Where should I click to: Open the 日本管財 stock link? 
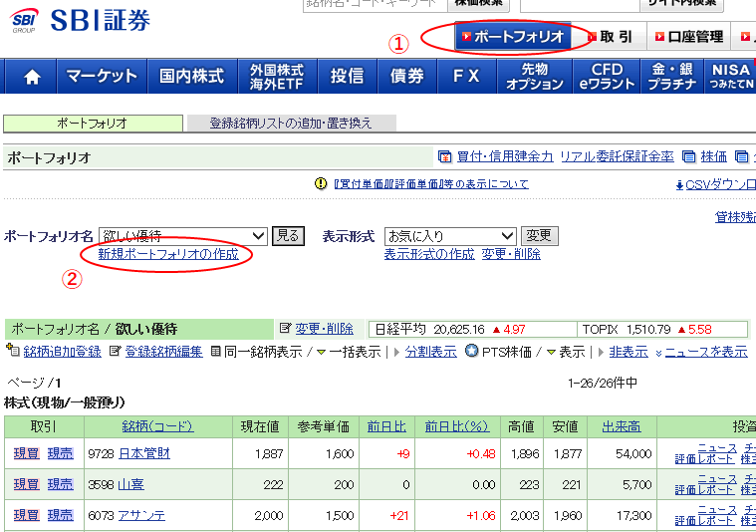coord(144,453)
